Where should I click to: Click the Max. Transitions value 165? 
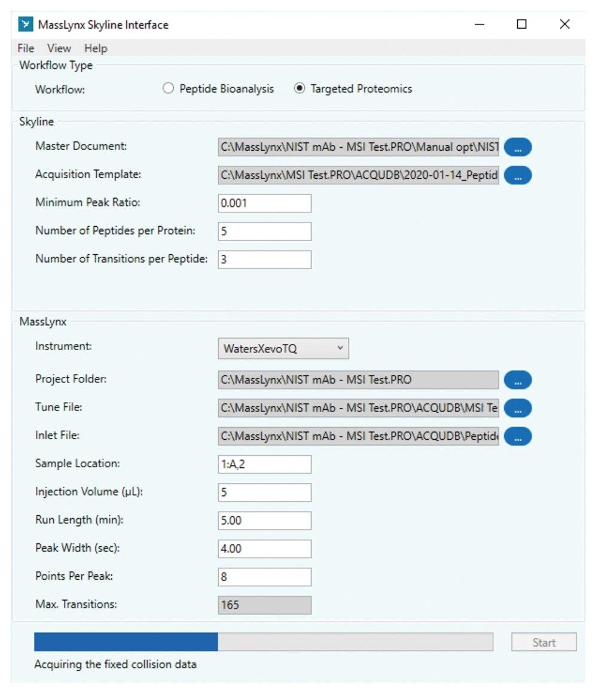(x=265, y=605)
